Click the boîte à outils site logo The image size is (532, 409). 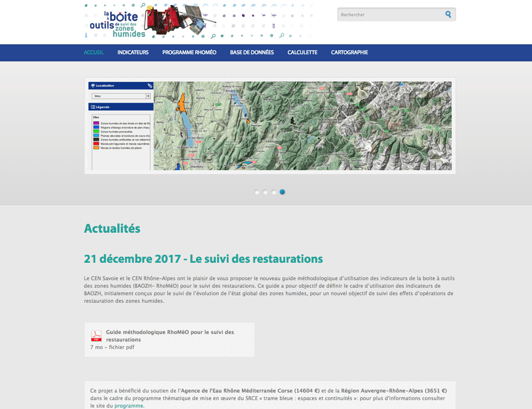point(117,24)
